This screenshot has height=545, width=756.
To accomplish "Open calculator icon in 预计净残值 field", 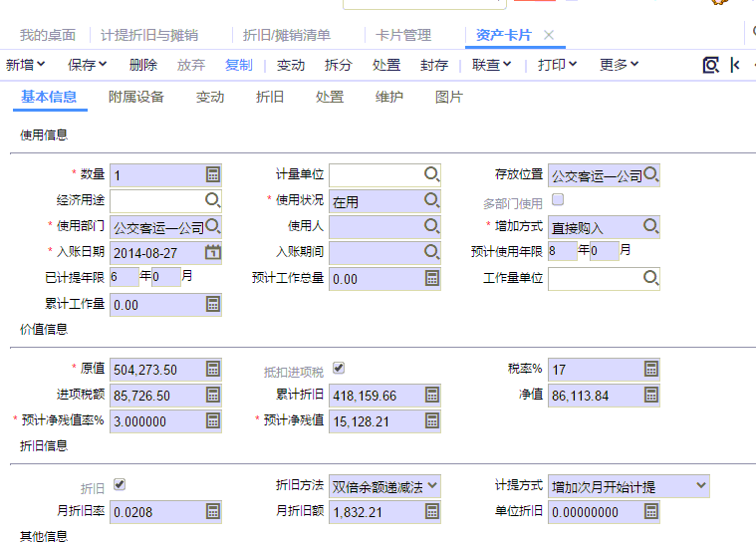I will tap(432, 420).
